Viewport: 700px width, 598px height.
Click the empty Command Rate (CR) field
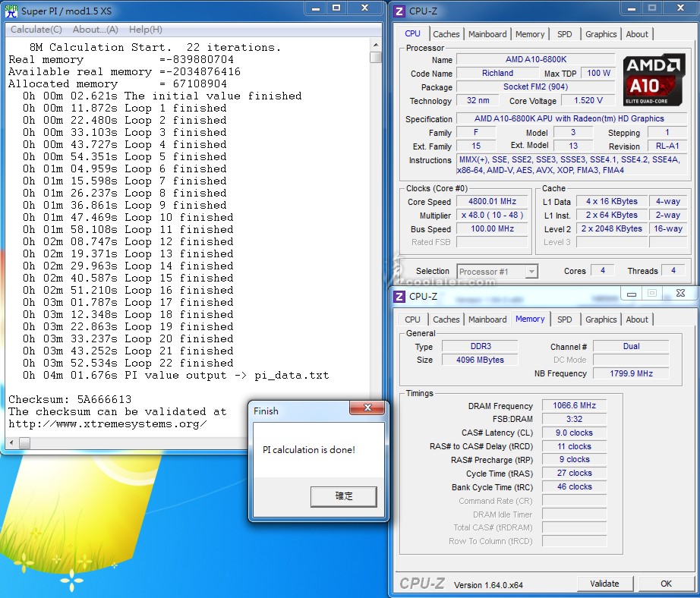click(574, 501)
